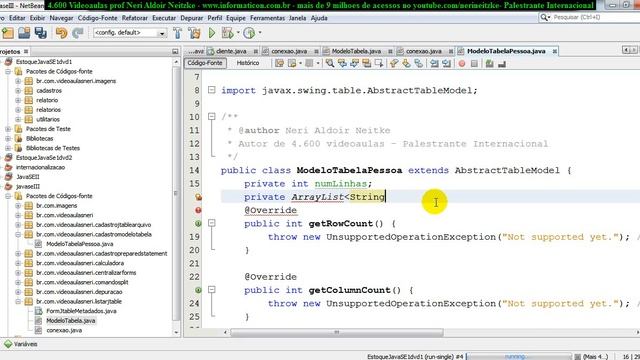The width and height of the screenshot is (640, 360).
Task: Click the running progress bar in the status bar
Action: (518, 357)
